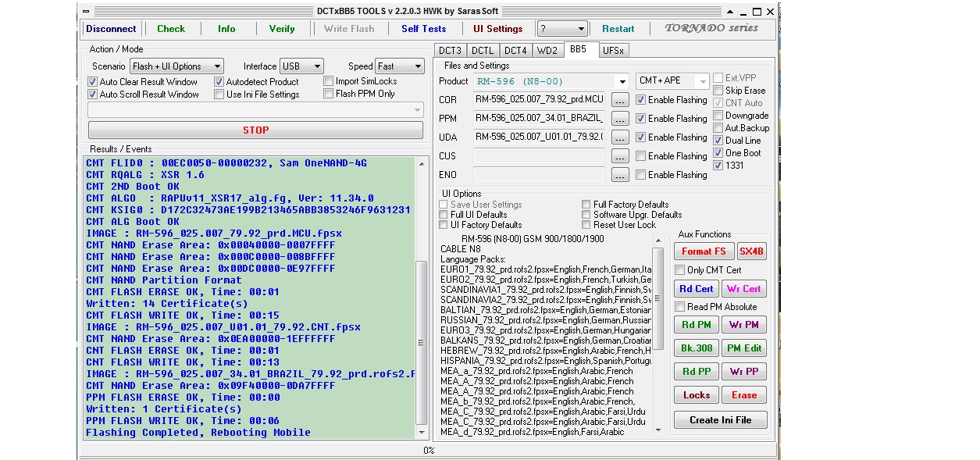This screenshot has width=980, height=460.
Task: Enable Reset User Lock checkbox
Action: point(586,225)
